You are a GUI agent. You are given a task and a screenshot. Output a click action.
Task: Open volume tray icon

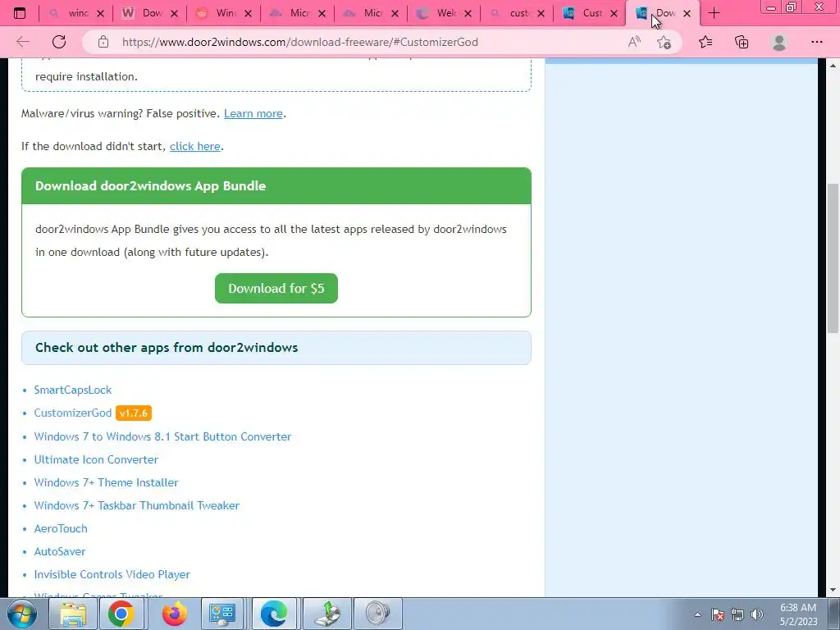coord(757,614)
